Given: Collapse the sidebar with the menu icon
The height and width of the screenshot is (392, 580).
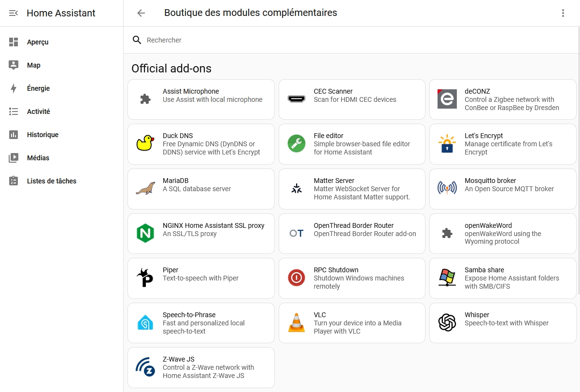Looking at the screenshot, I should tap(14, 13).
